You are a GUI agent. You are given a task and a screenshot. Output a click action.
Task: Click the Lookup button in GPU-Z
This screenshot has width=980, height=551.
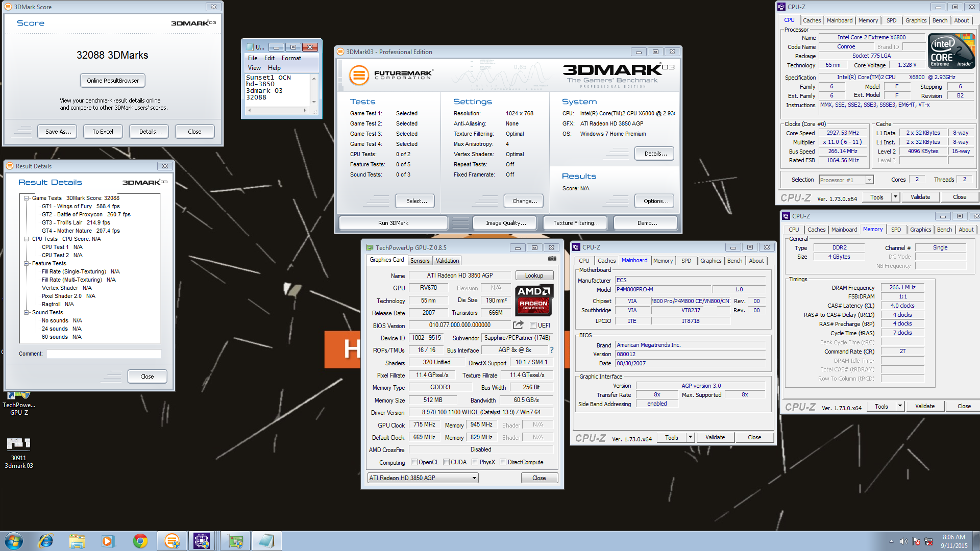click(534, 275)
